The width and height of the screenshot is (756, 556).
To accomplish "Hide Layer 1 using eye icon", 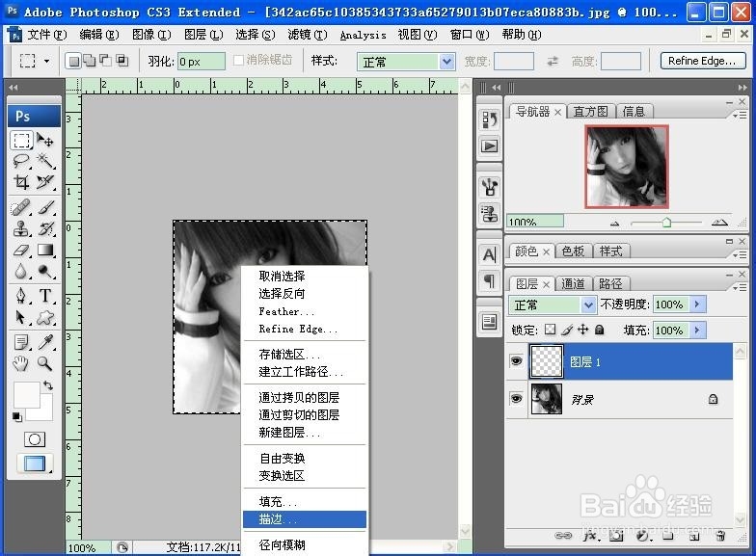I will point(517,360).
